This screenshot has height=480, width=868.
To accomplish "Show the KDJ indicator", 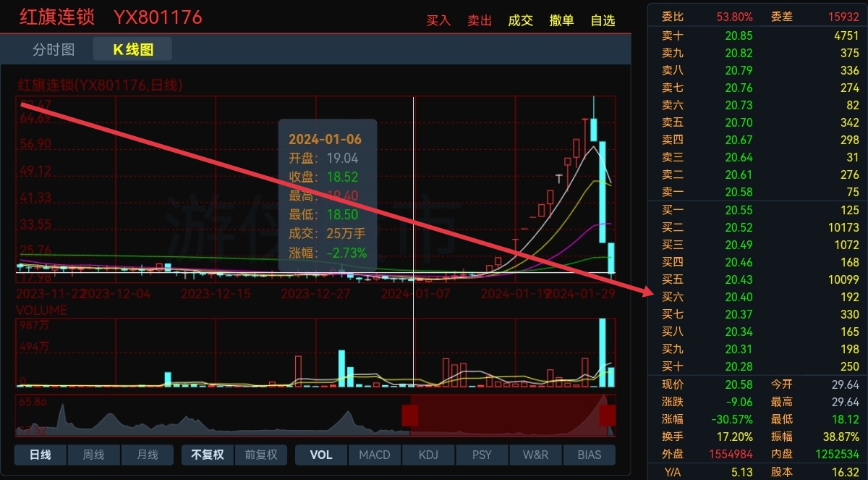I will coord(428,455).
